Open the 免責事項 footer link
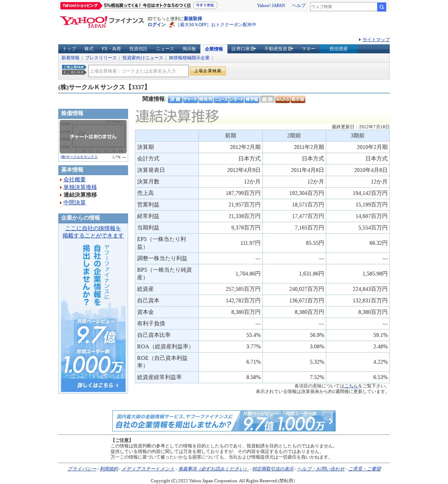The height and width of the screenshot is (484, 448). 214,469
